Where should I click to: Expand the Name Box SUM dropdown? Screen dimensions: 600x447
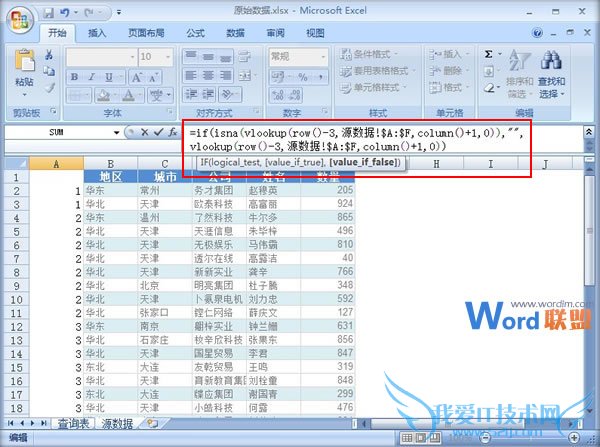point(116,132)
